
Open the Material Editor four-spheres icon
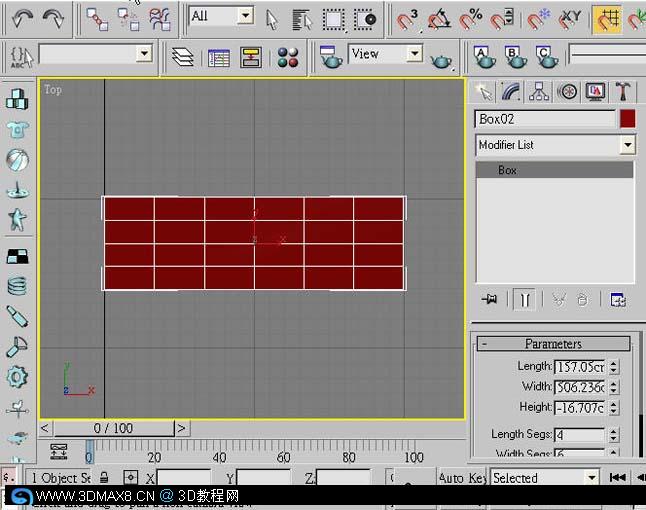[x=288, y=57]
